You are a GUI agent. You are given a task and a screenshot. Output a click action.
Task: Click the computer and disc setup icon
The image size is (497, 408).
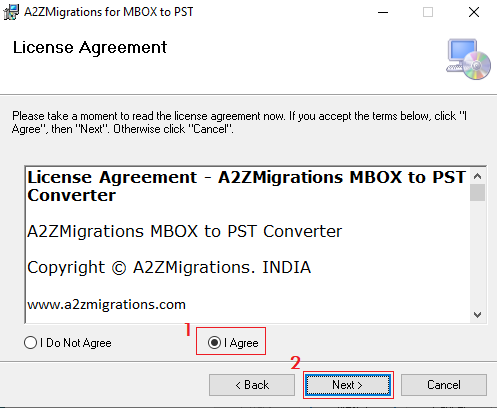pos(468,59)
